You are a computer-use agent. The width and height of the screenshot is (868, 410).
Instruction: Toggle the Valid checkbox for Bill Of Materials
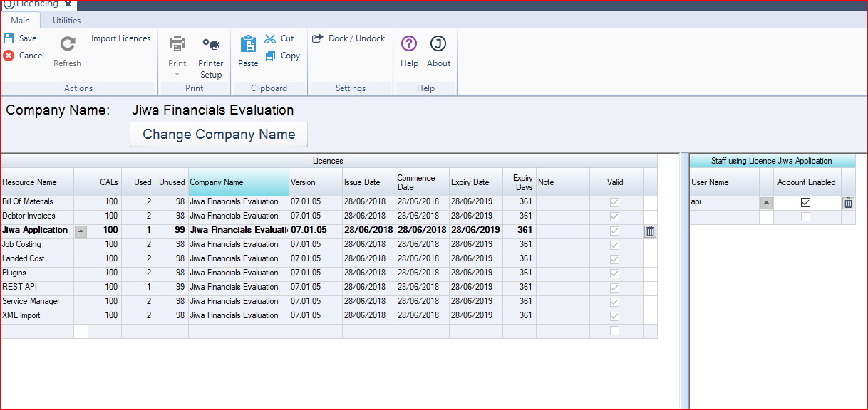click(x=614, y=202)
